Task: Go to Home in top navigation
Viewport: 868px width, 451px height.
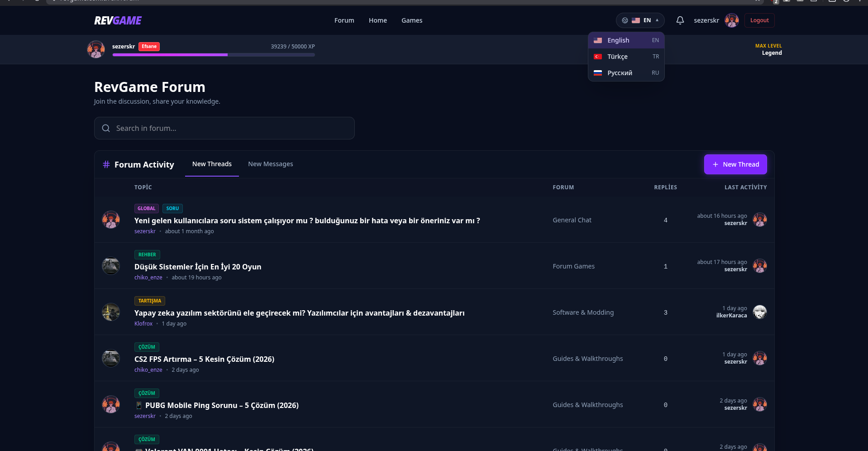Action: pos(378,20)
